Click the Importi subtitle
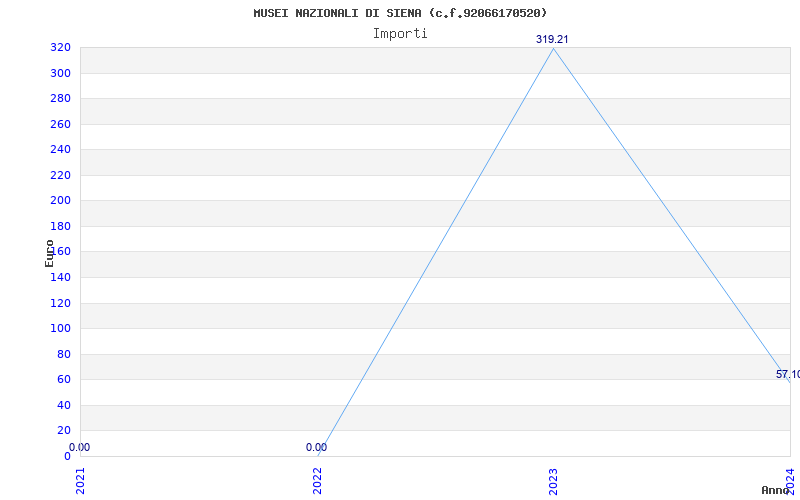800x500 pixels. [x=400, y=34]
